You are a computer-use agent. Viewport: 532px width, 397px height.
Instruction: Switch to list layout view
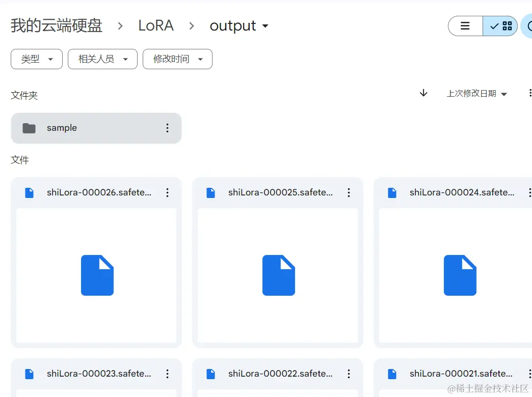click(x=465, y=26)
